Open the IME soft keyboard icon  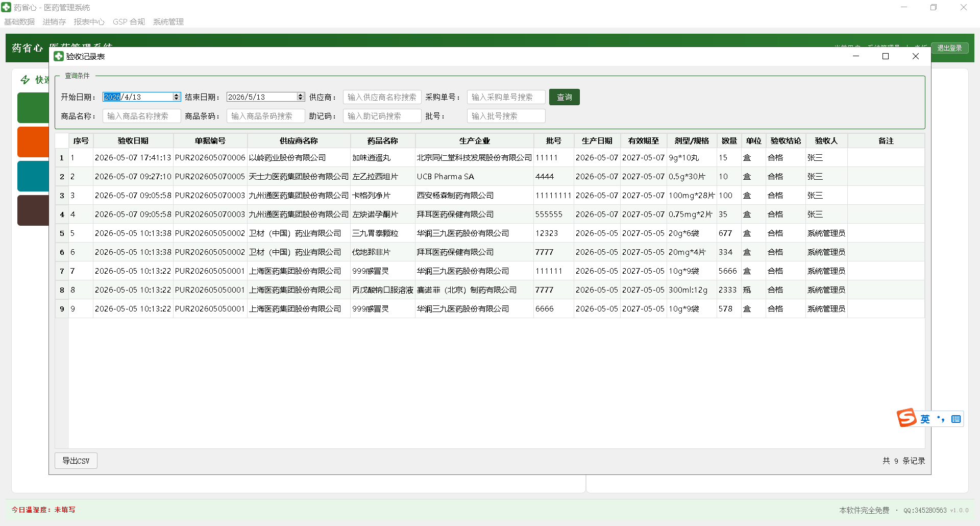(x=956, y=419)
